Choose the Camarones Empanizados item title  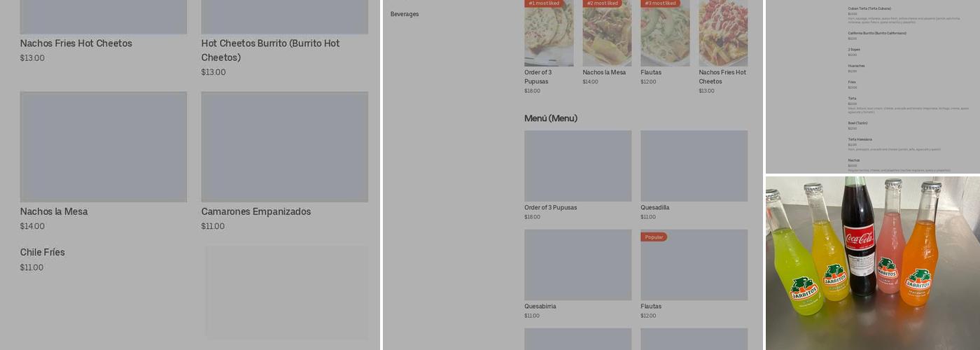point(256,211)
